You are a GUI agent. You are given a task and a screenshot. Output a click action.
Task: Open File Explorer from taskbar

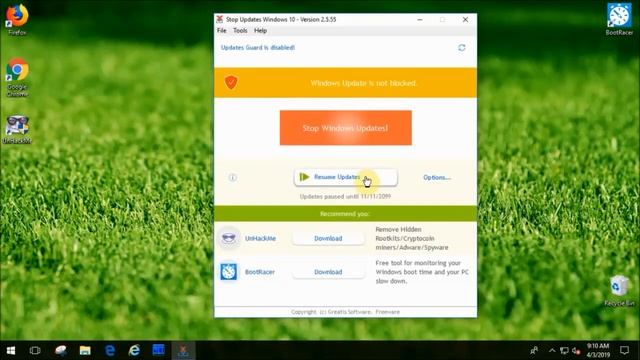coord(85,350)
